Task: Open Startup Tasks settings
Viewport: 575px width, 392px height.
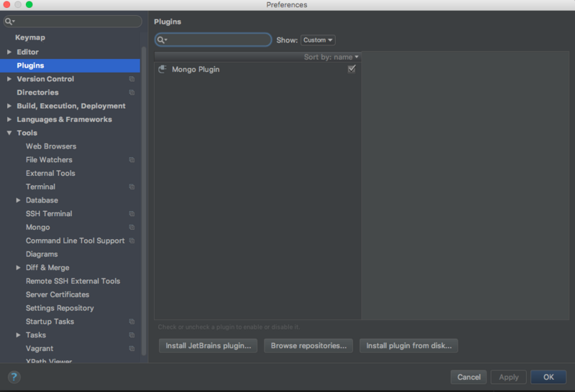Action: click(50, 322)
